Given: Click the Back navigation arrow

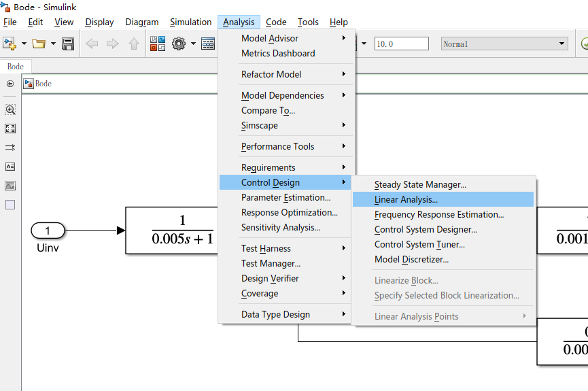Looking at the screenshot, I should click(92, 44).
